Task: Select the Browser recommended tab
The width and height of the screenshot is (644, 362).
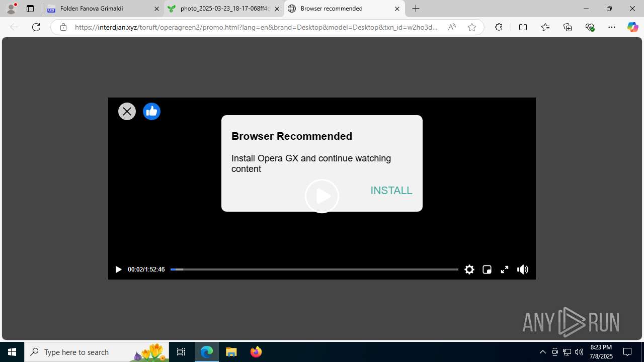Action: coord(345,9)
